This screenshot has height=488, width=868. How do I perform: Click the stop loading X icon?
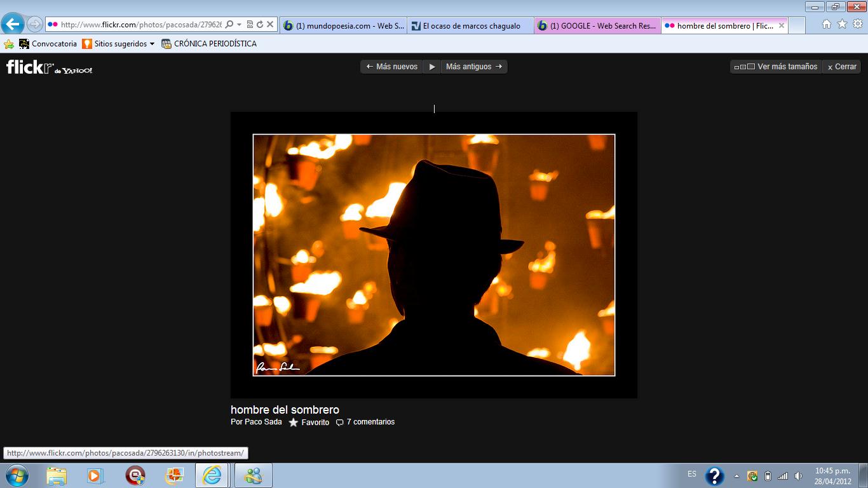tap(270, 25)
